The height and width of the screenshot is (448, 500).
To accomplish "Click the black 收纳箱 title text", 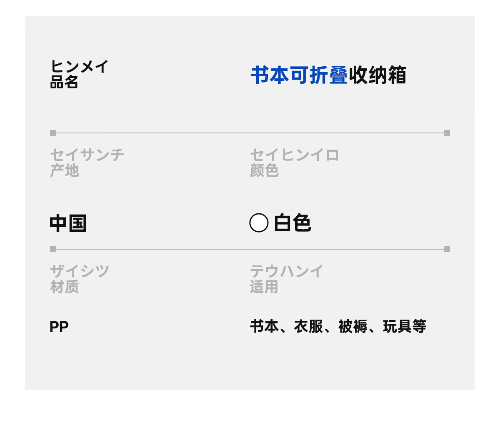I will pyautogui.click(x=377, y=75).
